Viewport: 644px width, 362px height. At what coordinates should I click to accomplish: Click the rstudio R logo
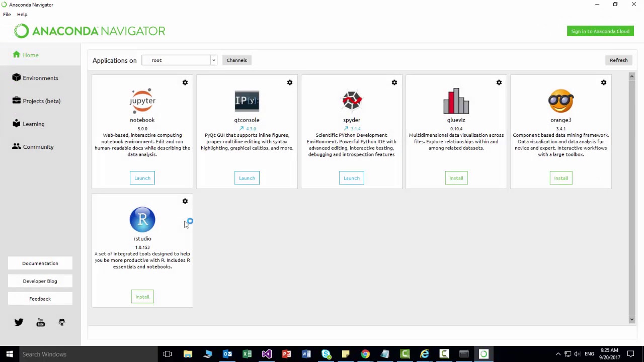(142, 219)
